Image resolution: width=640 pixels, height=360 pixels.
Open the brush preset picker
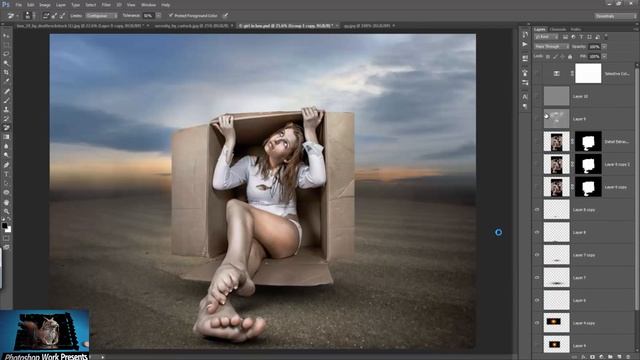[29, 16]
